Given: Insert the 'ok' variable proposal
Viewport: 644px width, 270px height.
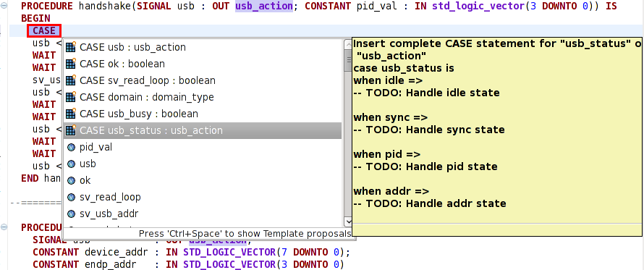Looking at the screenshot, I should (203, 180).
